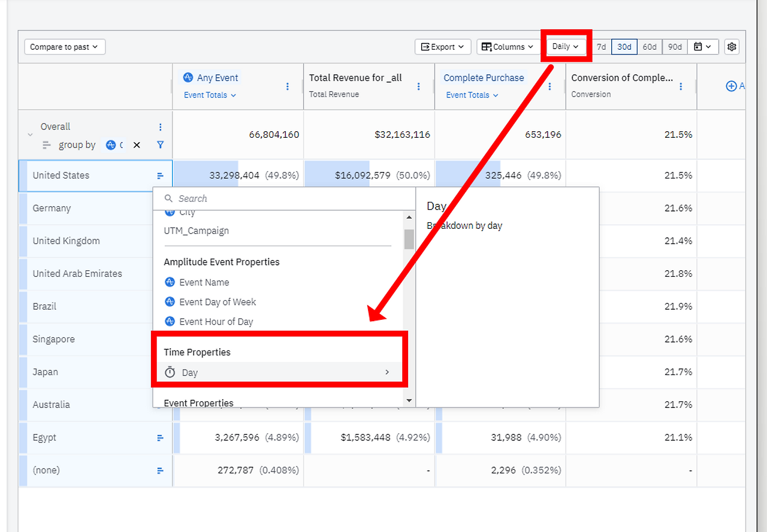This screenshot has width=767, height=532.
Task: Open the calendar date picker dropdown
Action: click(702, 47)
